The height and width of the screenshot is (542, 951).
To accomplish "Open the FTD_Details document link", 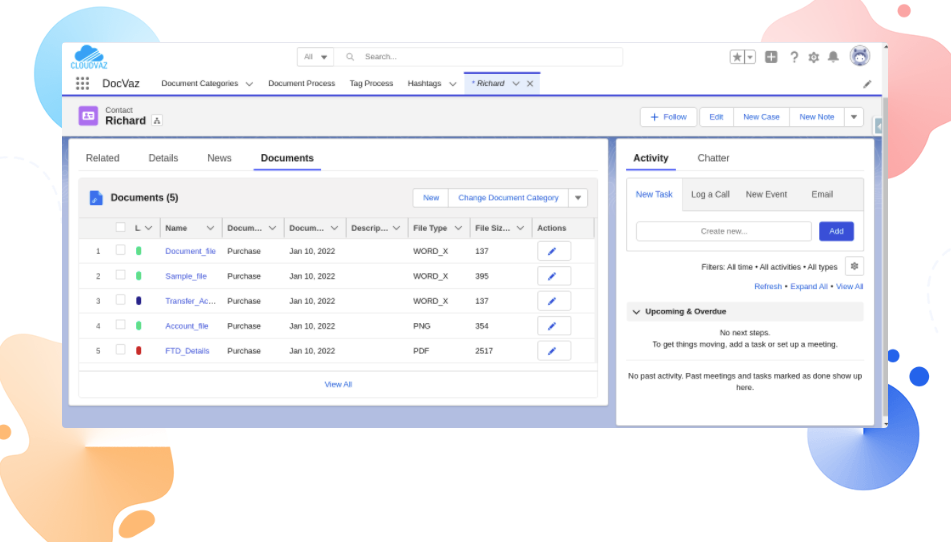I will click(187, 351).
